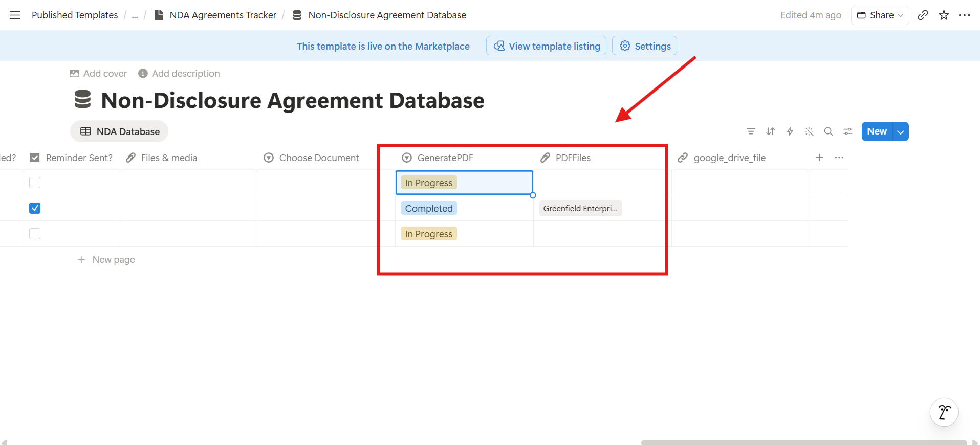Open automations lightning bolt icon
This screenshot has width=980, height=445.
click(x=790, y=131)
